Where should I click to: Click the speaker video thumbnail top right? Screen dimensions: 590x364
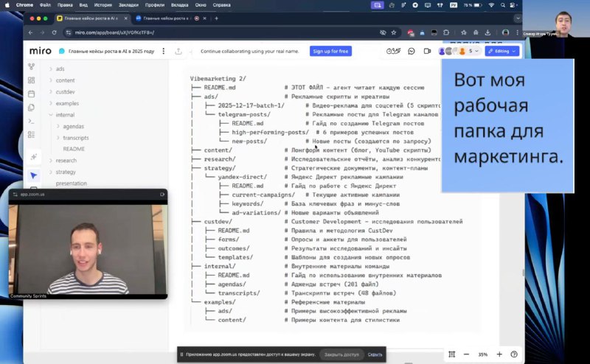pos(556,18)
